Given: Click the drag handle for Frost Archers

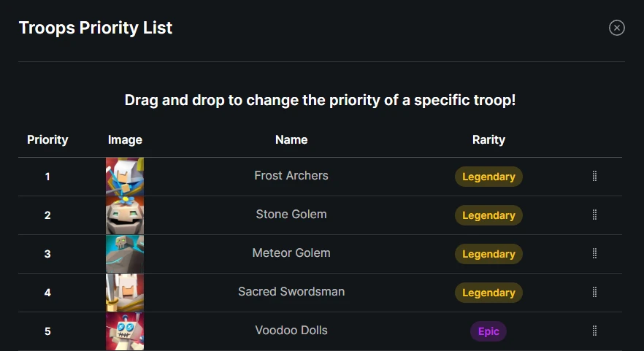Looking at the screenshot, I should [594, 177].
